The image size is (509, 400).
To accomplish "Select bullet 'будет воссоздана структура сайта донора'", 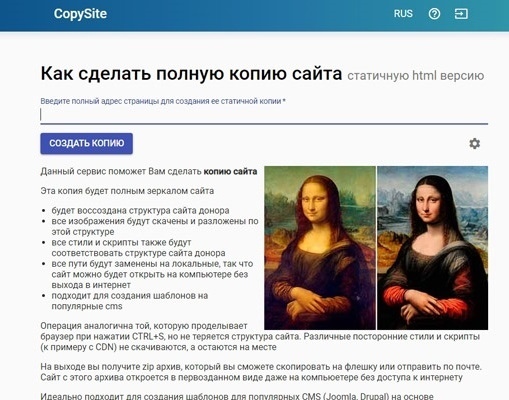I will coord(140,211).
